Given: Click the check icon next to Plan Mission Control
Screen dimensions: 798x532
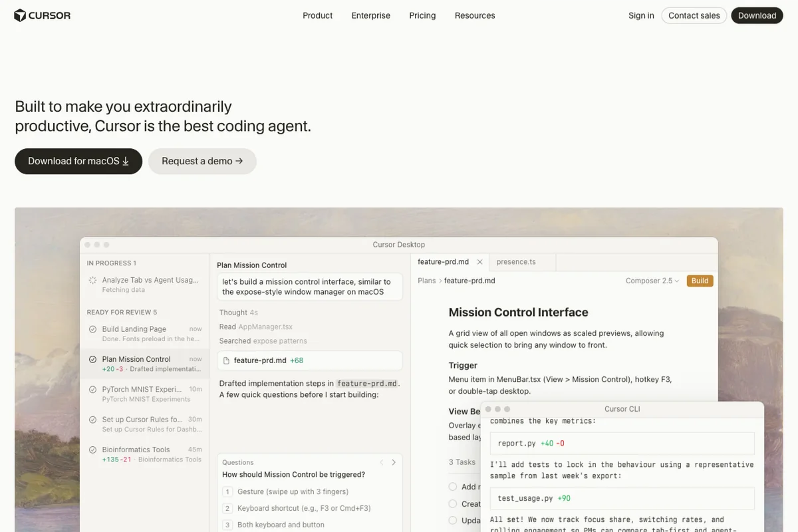Looking at the screenshot, I should tap(92, 359).
